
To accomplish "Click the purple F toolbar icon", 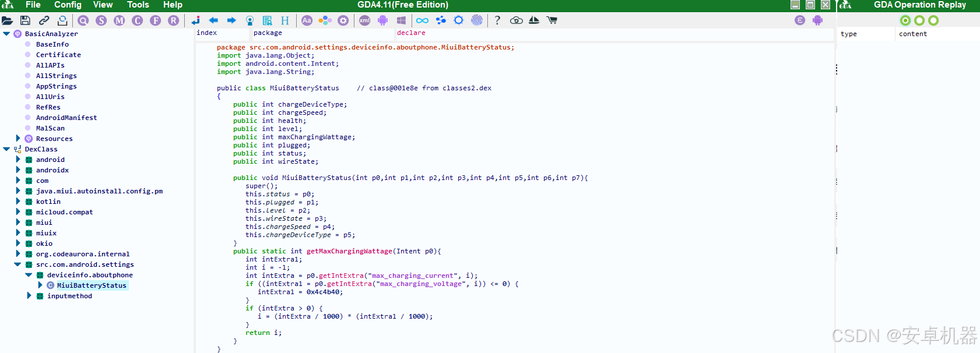I will (156, 20).
